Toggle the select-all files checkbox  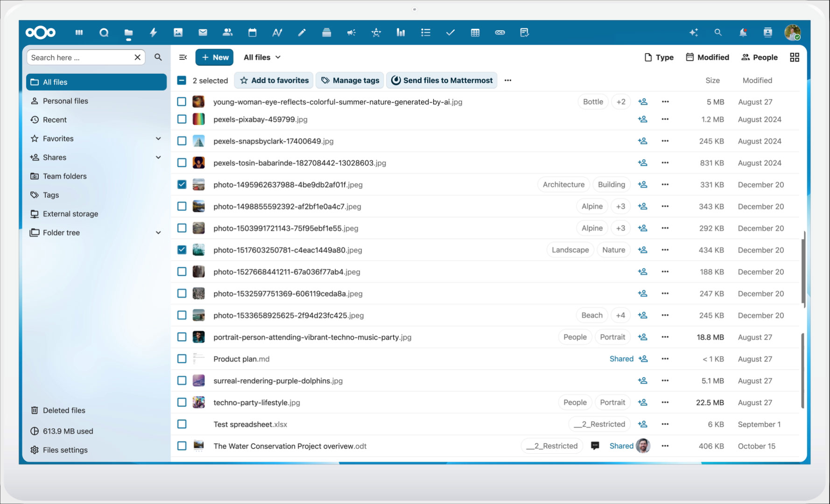(x=182, y=80)
